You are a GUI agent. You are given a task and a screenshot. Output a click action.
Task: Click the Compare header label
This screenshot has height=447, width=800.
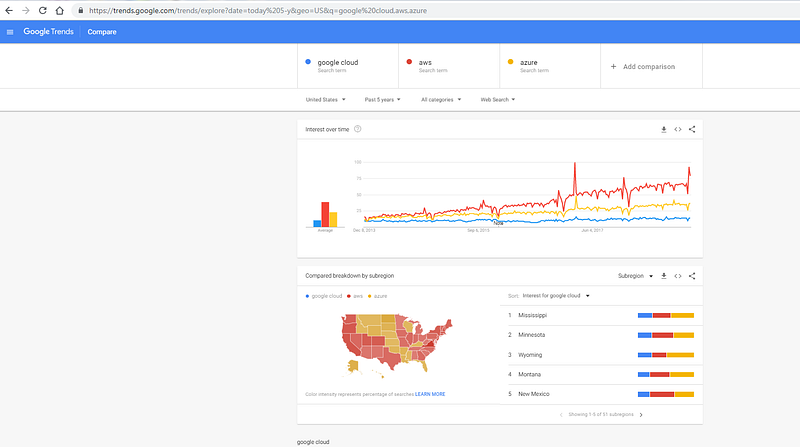point(102,32)
